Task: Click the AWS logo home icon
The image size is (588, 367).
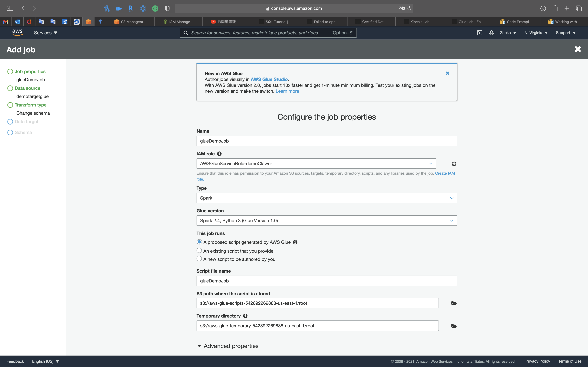Action: (17, 33)
